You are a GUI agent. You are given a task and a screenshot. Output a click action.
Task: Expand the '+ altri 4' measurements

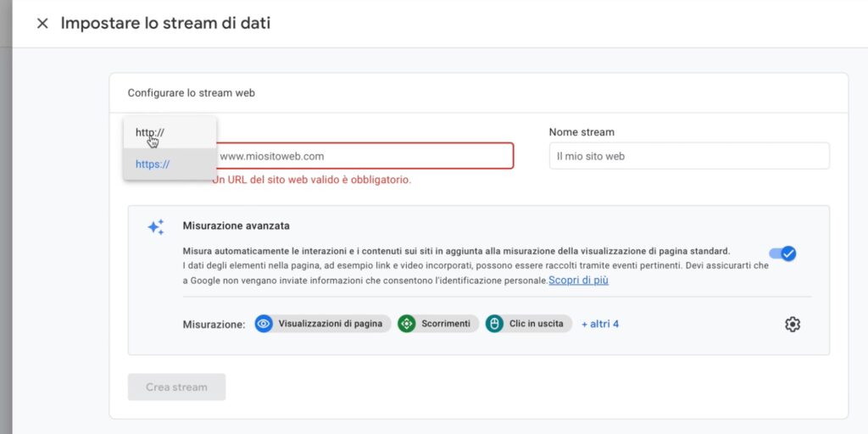600,324
